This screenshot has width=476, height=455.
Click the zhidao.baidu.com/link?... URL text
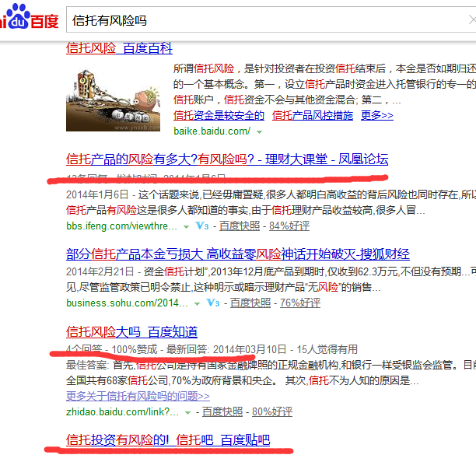pos(122,411)
